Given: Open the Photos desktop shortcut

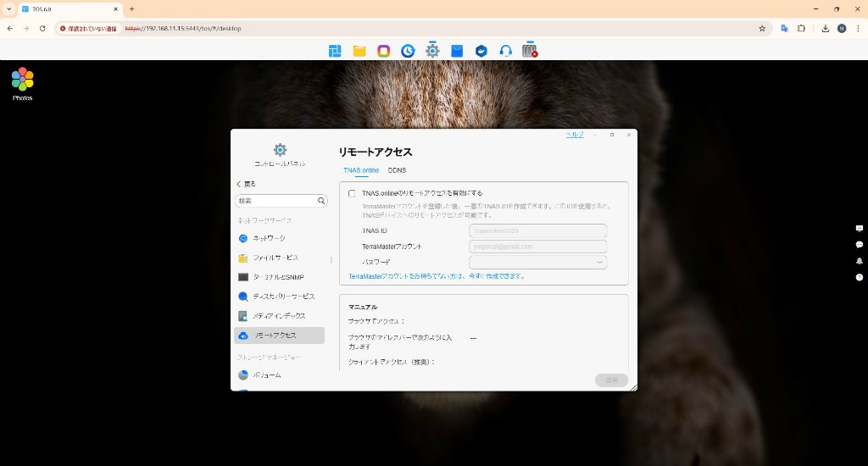Looking at the screenshot, I should coord(23,84).
